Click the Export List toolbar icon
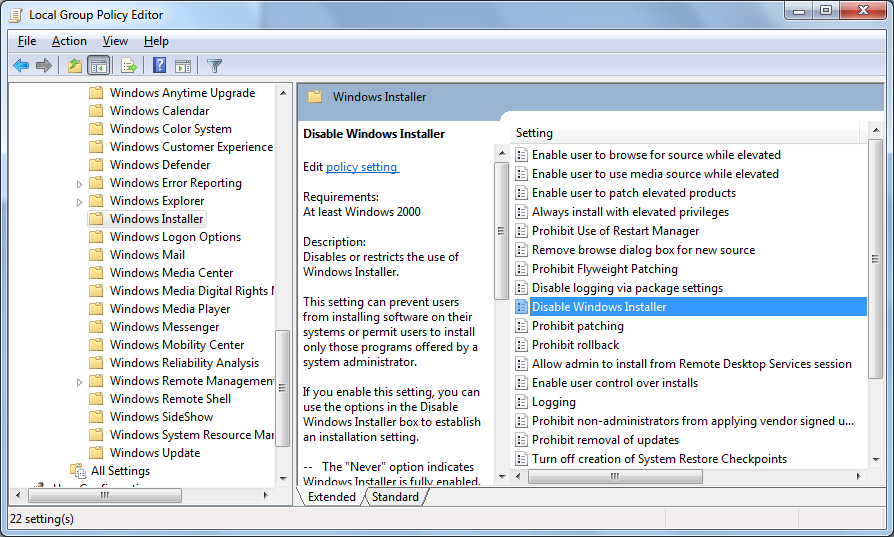This screenshot has width=894, height=537. pyautogui.click(x=129, y=66)
